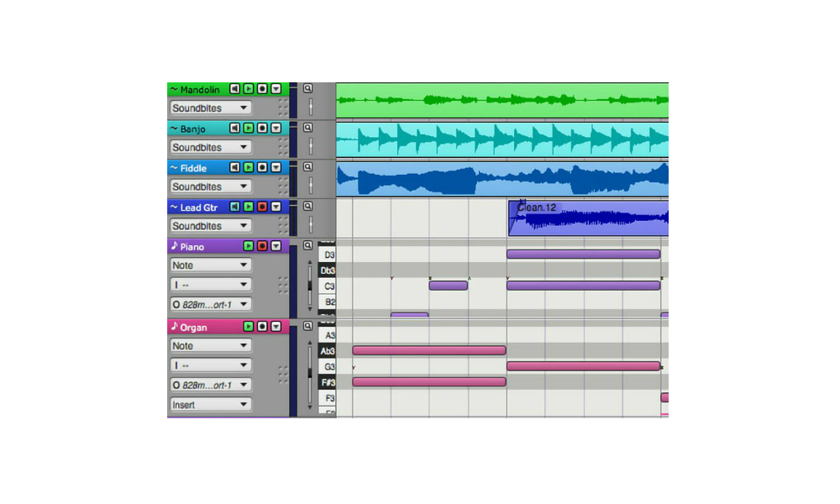Click the Mandolin track's dotted resize grip
This screenshot has height=504, width=840.
(283, 108)
